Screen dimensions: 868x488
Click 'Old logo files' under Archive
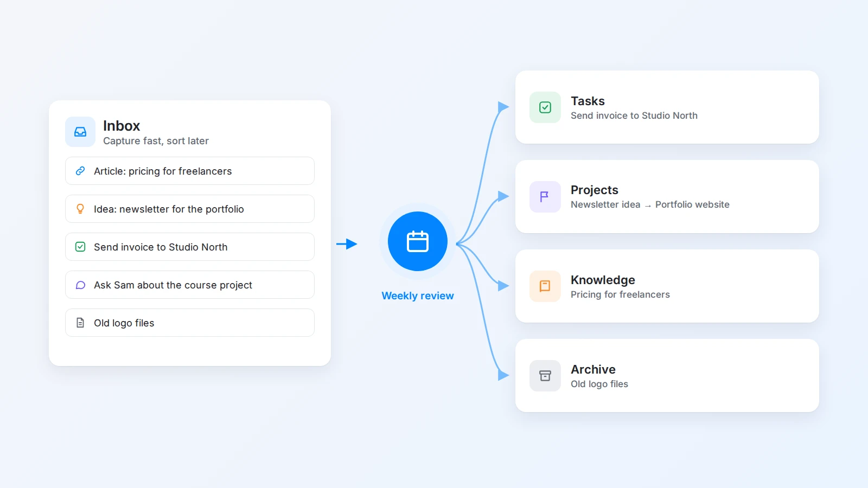point(599,384)
